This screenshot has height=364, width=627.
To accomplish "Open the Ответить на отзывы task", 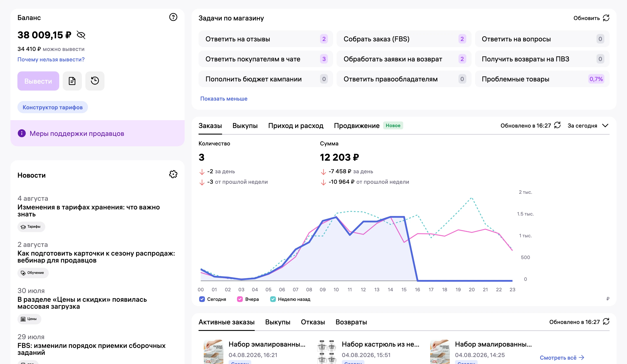I will pos(265,39).
